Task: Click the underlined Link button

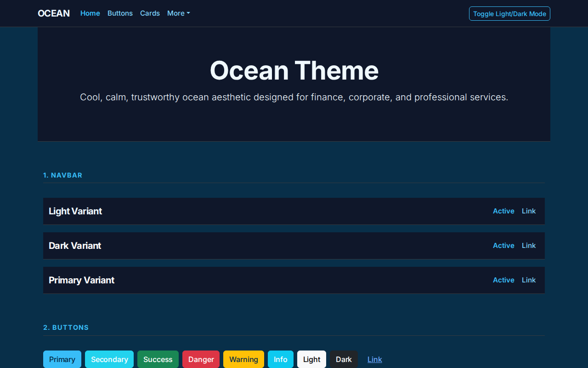Action: (375, 359)
